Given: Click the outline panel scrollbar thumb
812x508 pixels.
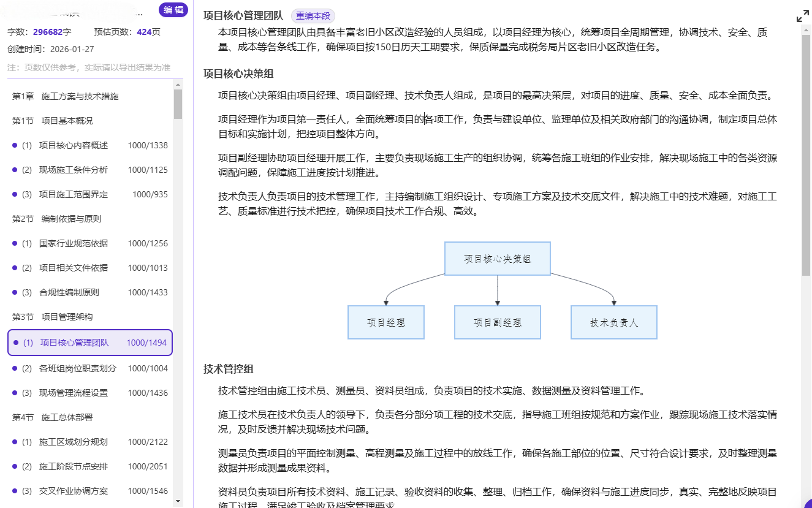Looking at the screenshot, I should 178,104.
